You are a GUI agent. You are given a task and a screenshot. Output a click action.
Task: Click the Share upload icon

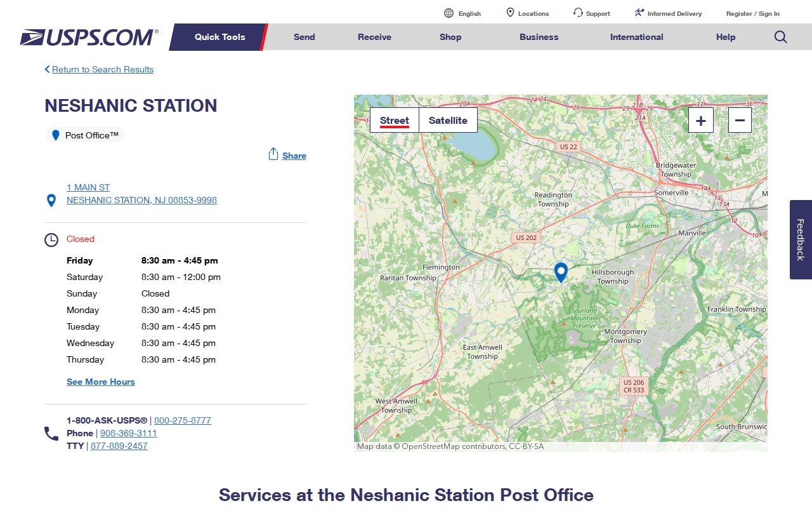[273, 154]
